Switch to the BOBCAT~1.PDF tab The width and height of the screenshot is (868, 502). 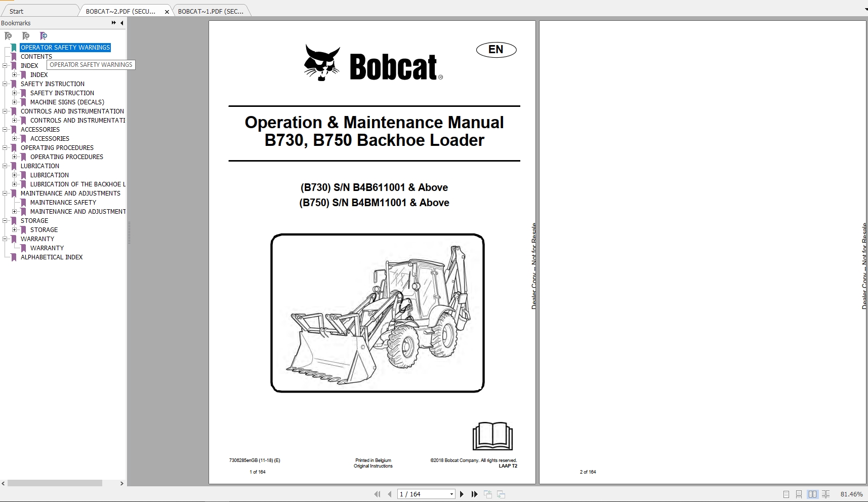211,11
